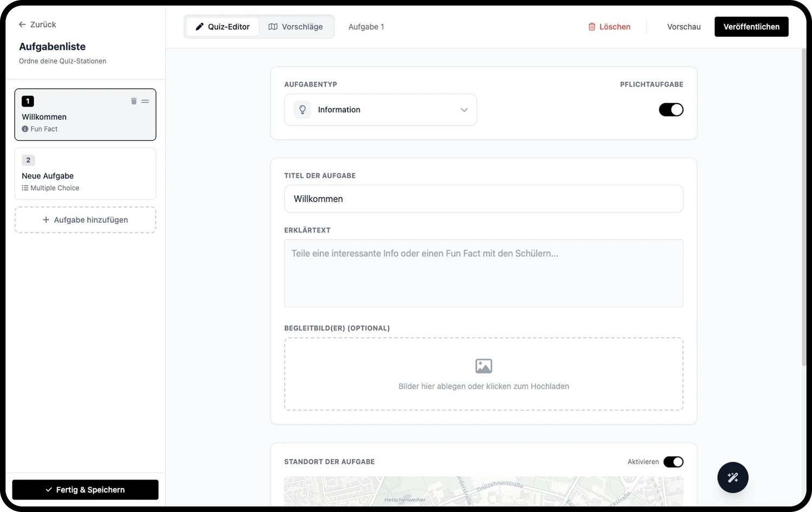Click the red trash icon beside Löschen
The height and width of the screenshot is (512, 812).
tap(592, 27)
